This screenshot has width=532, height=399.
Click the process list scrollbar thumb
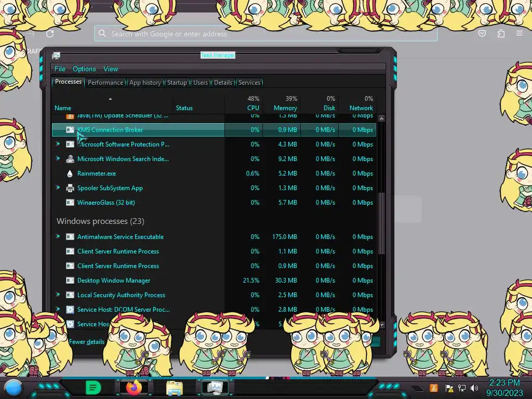(x=382, y=223)
